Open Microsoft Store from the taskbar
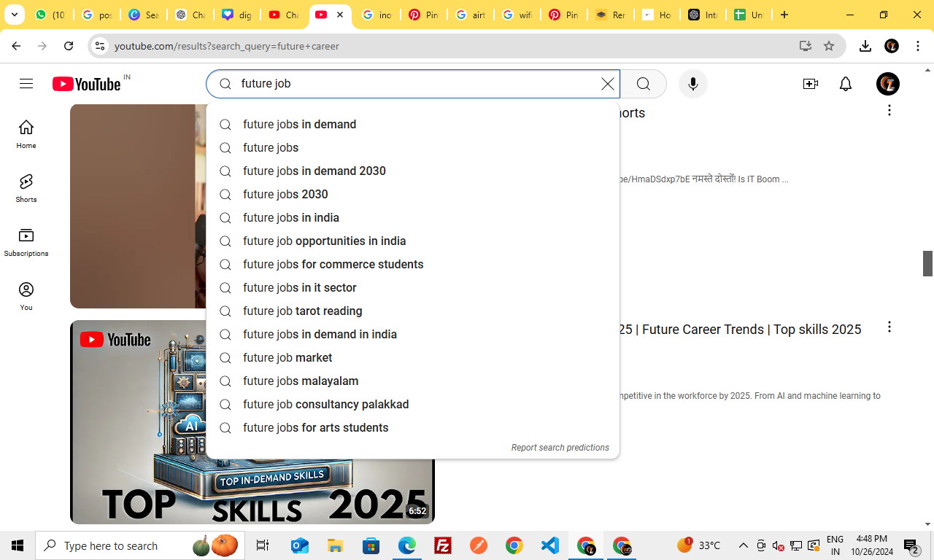 tap(371, 545)
